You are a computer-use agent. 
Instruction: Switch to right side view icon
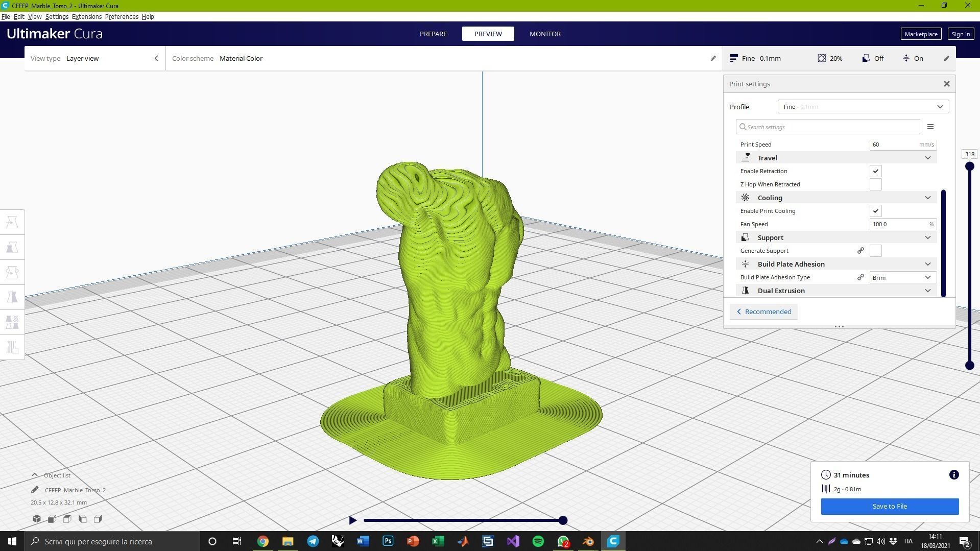pos(98,519)
